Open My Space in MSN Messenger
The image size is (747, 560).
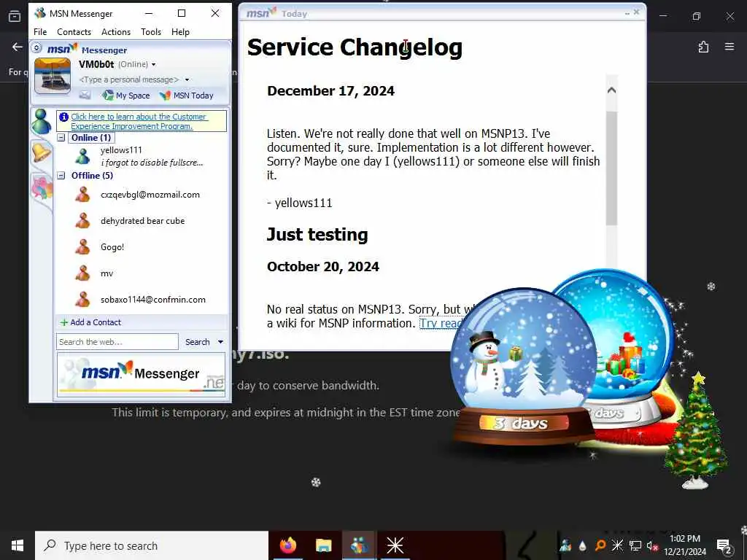tap(126, 96)
